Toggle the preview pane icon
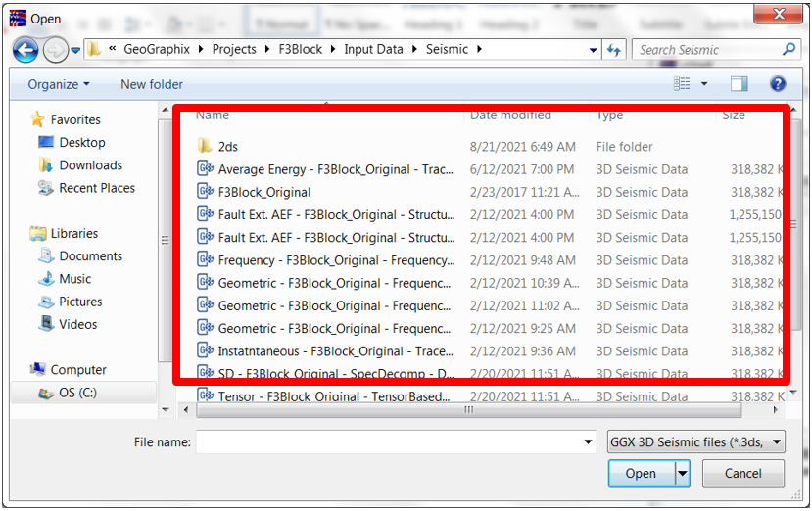Image resolution: width=812 pixels, height=511 pixels. click(739, 84)
